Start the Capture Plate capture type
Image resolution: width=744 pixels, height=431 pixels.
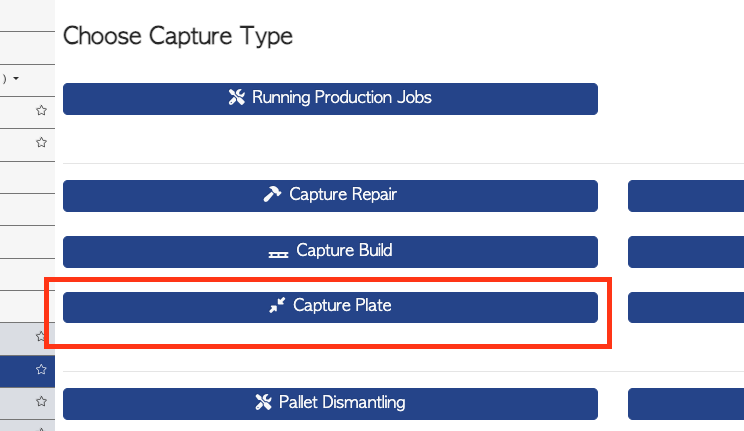point(330,307)
